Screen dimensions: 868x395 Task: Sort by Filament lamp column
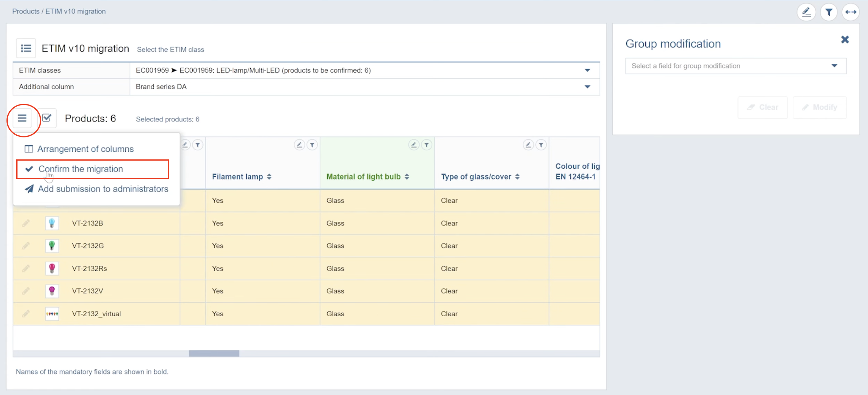click(x=269, y=177)
